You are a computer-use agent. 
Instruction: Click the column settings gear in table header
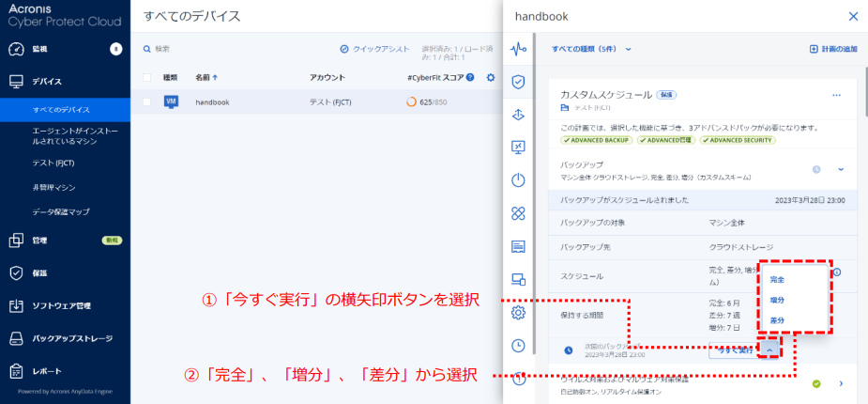(x=490, y=77)
